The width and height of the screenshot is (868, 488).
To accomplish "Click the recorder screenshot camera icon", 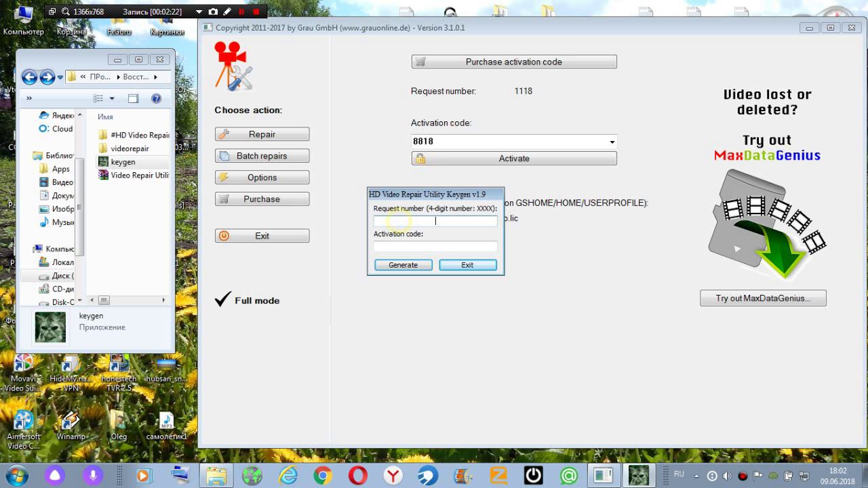I will [214, 12].
